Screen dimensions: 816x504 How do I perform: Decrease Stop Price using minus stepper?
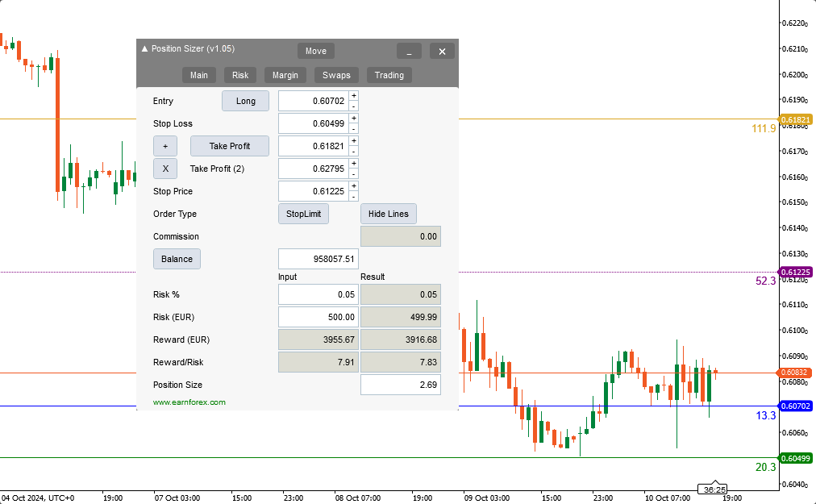coord(354,196)
